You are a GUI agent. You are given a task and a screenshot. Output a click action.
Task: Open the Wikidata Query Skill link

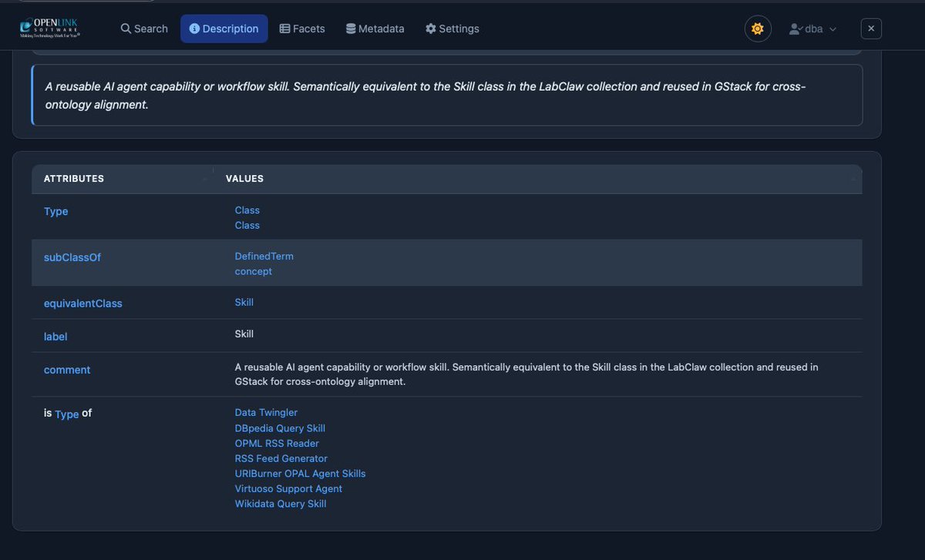pyautogui.click(x=281, y=504)
